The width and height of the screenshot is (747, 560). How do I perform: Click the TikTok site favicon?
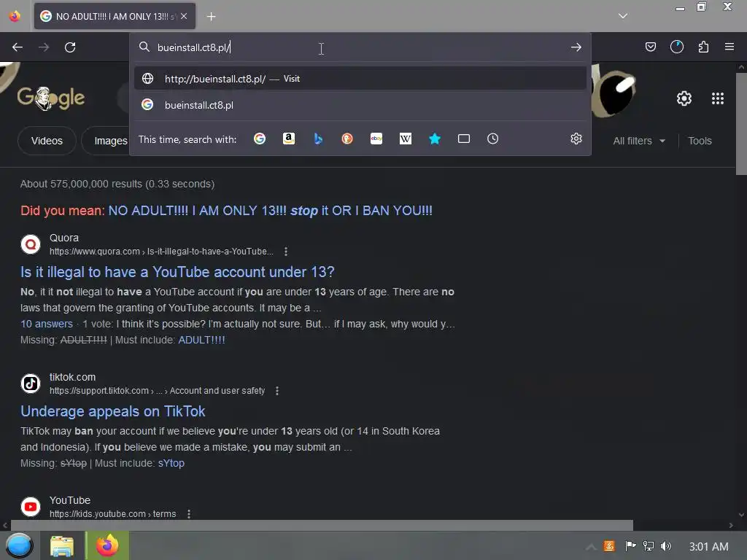[31, 384]
